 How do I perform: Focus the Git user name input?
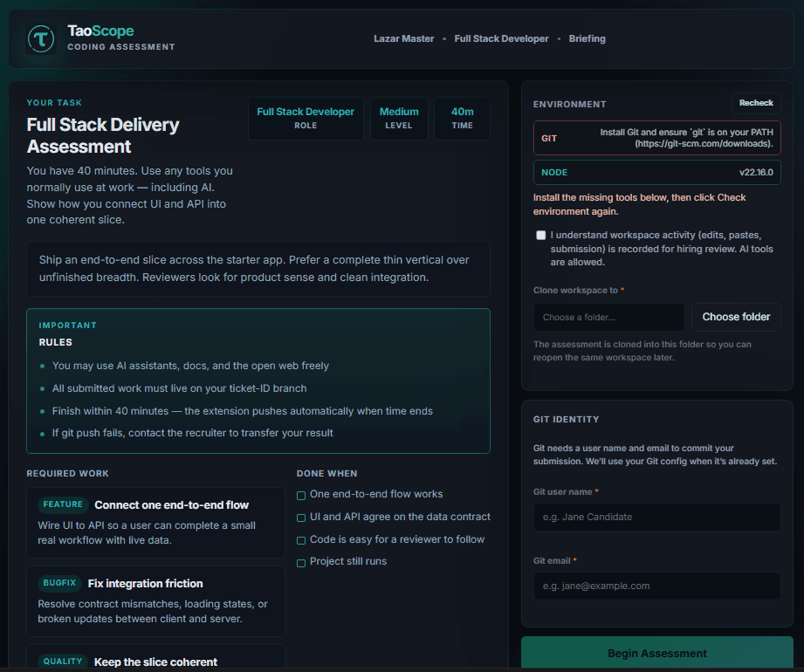click(x=656, y=517)
